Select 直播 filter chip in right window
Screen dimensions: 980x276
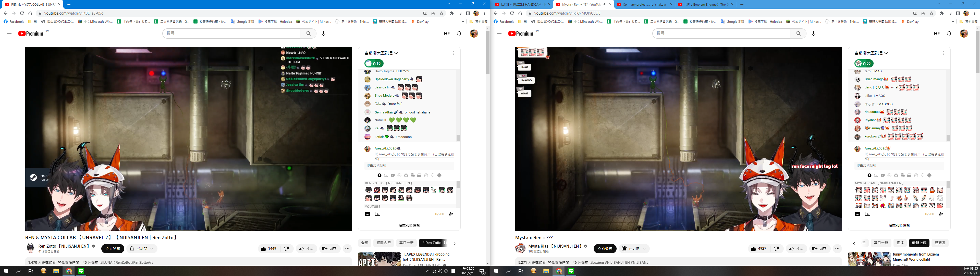[900, 243]
